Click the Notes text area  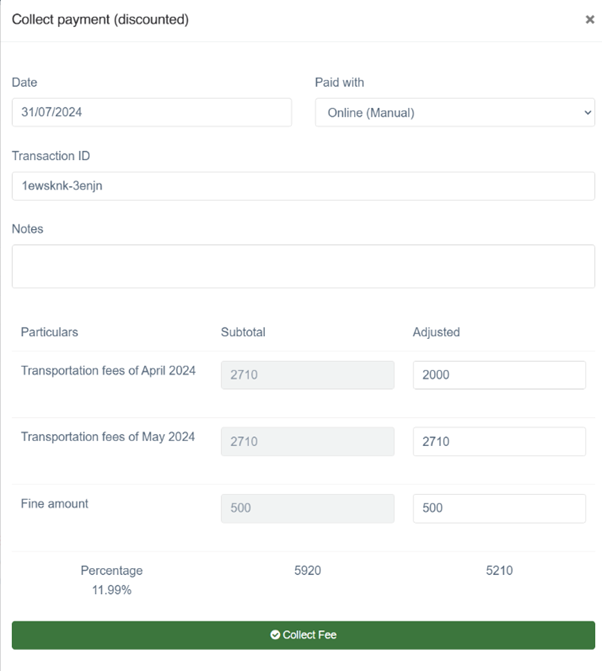coord(303,266)
